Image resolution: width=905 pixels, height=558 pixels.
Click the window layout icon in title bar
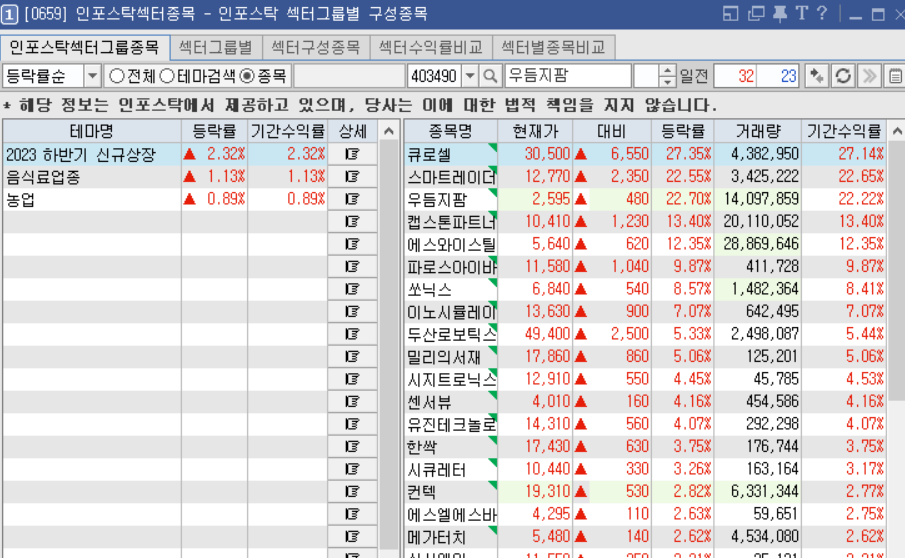[x=731, y=13]
